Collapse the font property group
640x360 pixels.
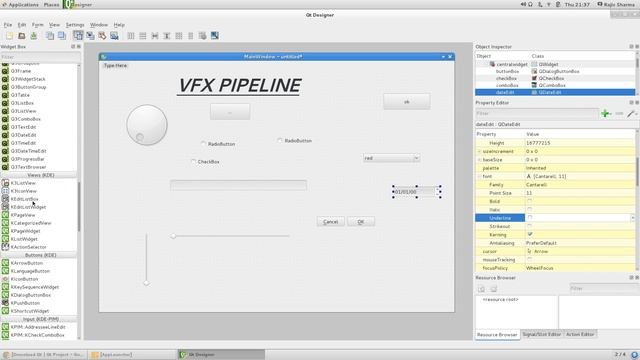479,176
